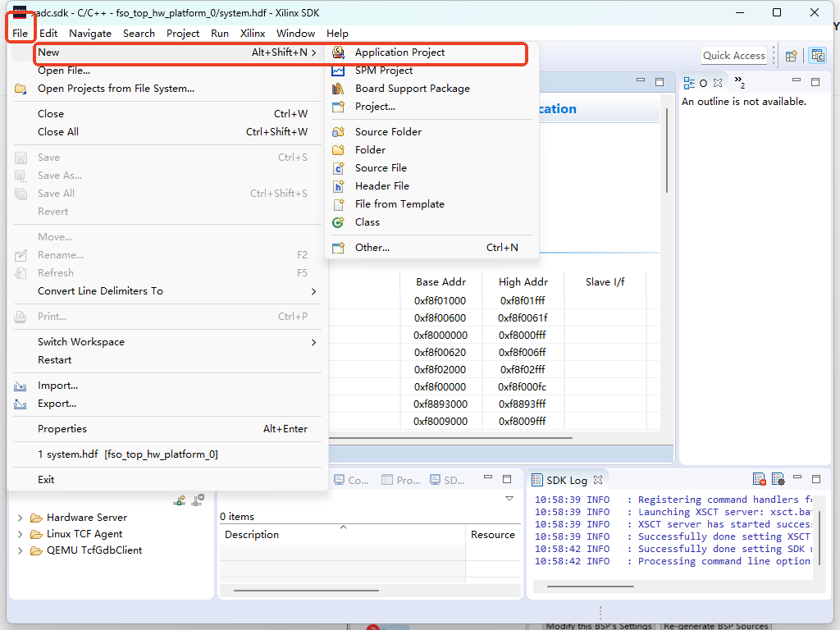
Task: Maximize the SDK Log panel
Action: tap(816, 479)
